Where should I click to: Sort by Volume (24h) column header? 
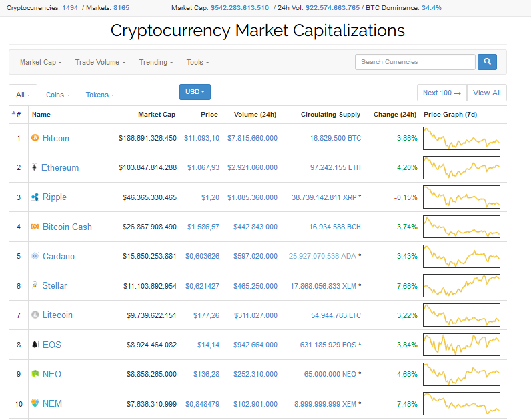(255, 115)
